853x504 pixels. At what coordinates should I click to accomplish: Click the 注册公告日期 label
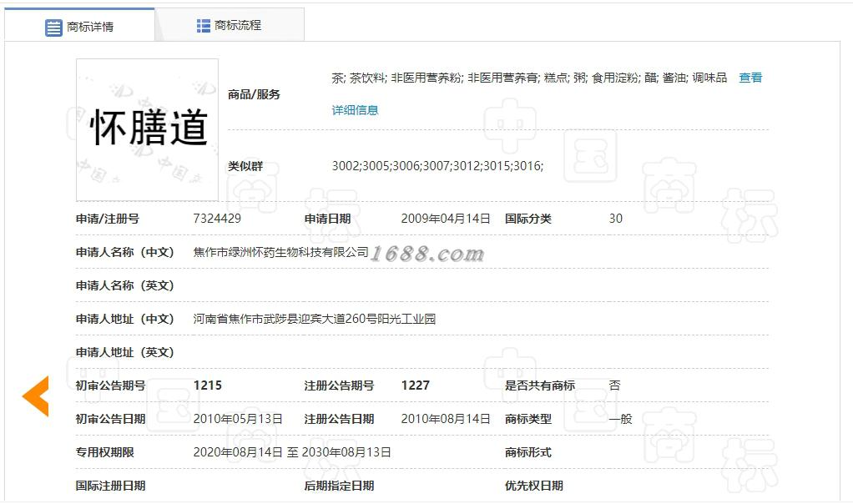coord(339,419)
